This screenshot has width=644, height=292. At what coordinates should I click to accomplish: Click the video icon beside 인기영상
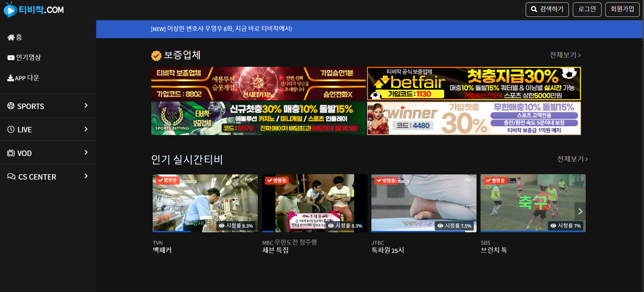[x=11, y=58]
